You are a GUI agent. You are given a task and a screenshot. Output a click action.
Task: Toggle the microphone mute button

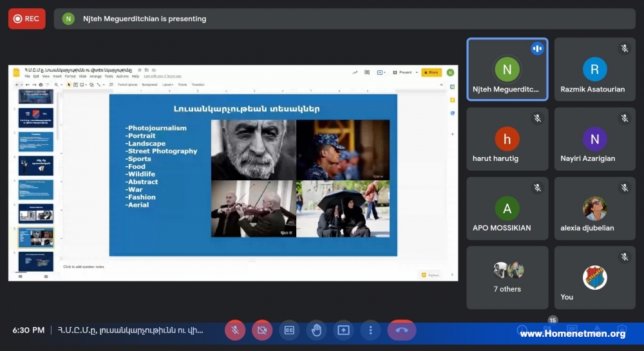[x=235, y=330]
